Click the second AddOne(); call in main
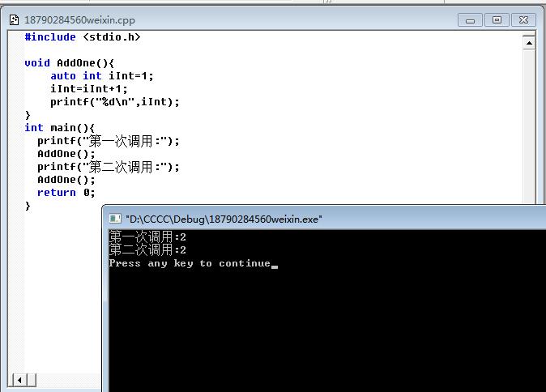Screen dimensions: 546x392 click(x=66, y=180)
